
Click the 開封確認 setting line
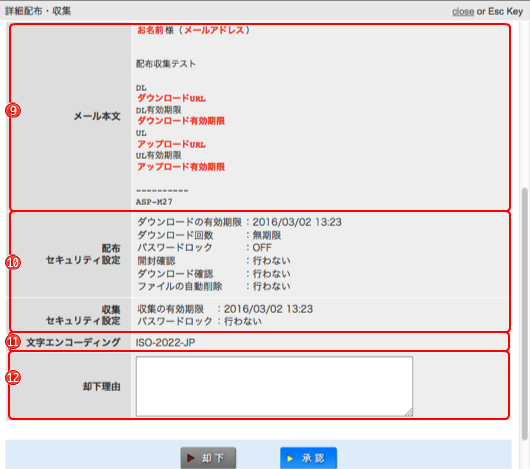[x=214, y=261]
